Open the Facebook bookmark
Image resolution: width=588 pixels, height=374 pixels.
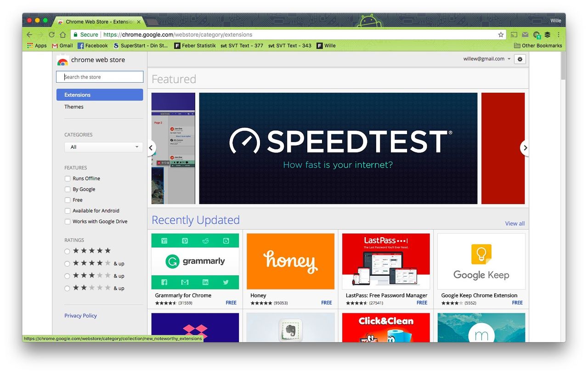[x=92, y=45]
